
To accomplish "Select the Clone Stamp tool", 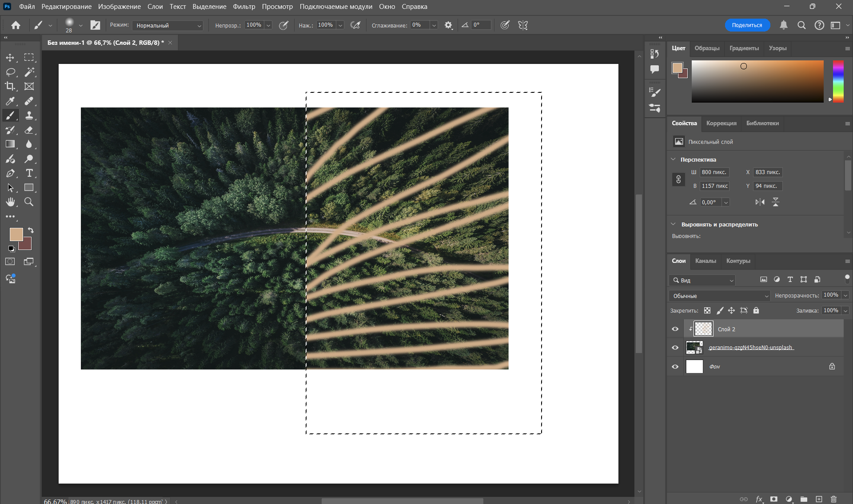I will coord(29,115).
